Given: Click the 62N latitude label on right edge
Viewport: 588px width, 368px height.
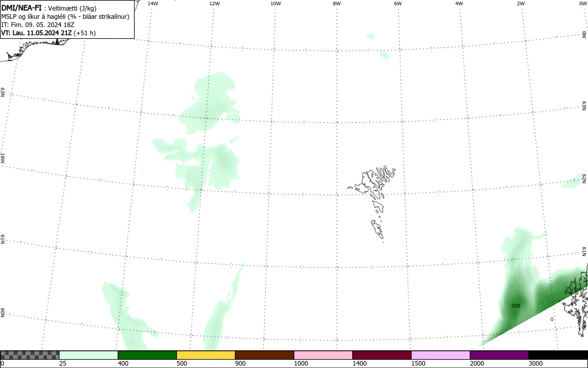Looking at the screenshot, I should [x=584, y=178].
